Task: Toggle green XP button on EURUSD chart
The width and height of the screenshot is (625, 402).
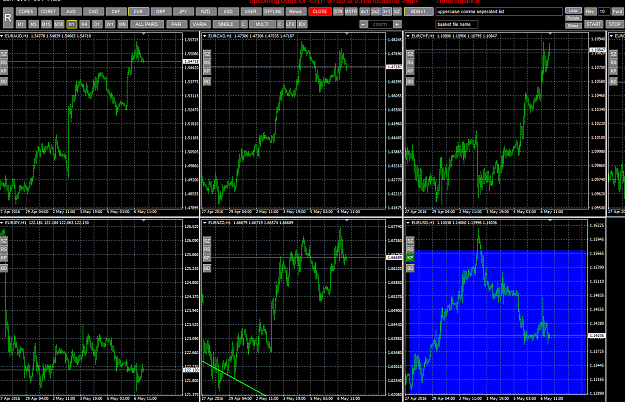Action: tap(410, 258)
